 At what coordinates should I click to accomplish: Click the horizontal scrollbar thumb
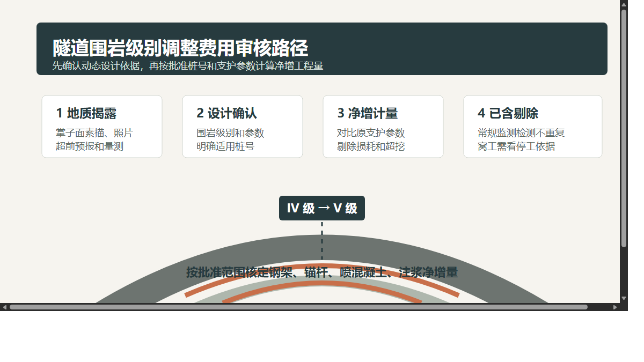tap(298, 307)
